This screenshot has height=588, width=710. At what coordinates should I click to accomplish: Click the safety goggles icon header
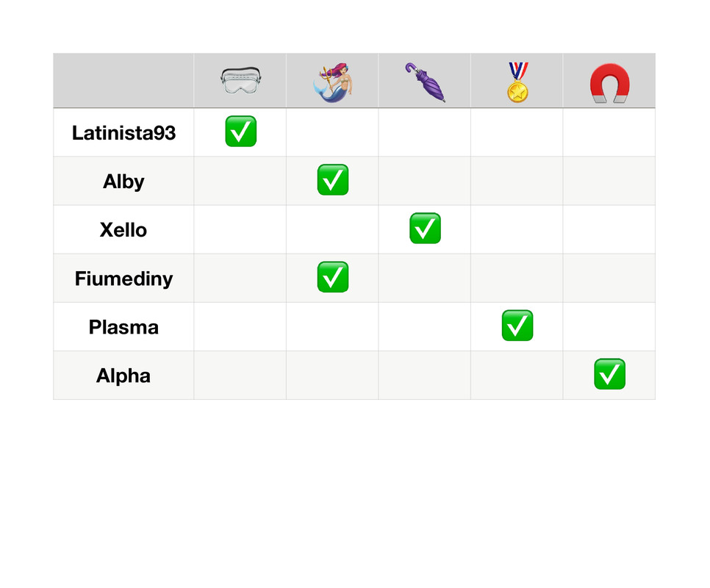tap(240, 81)
